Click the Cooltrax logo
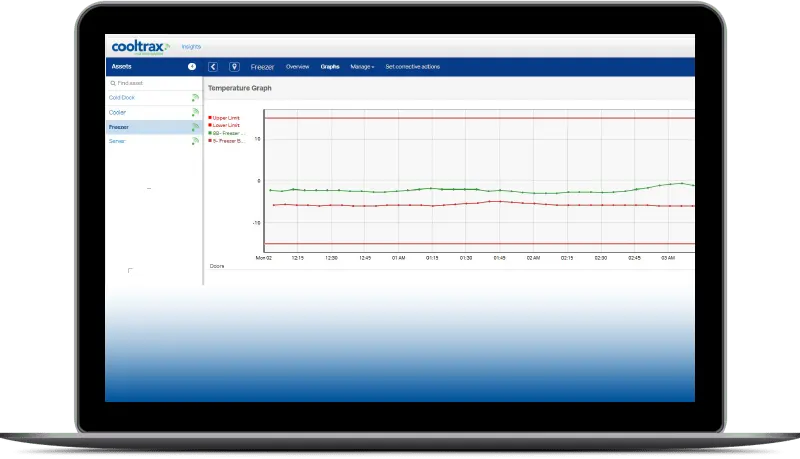The height and width of the screenshot is (459, 800). click(140, 47)
